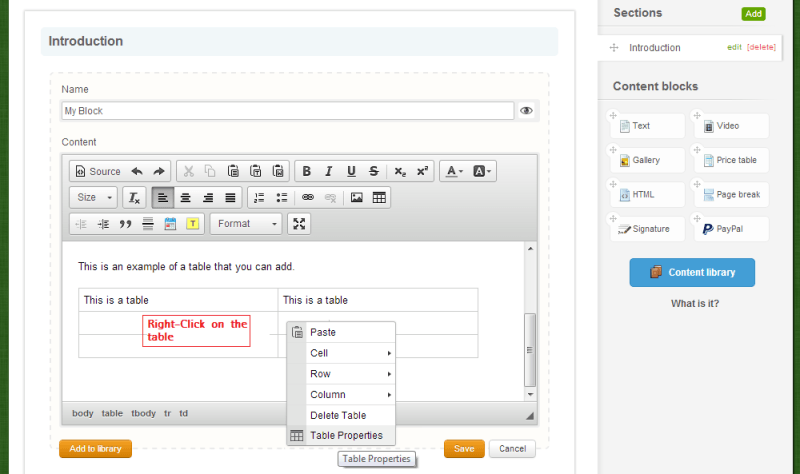
Task: Click the insert table toolbar icon
Action: 379,197
